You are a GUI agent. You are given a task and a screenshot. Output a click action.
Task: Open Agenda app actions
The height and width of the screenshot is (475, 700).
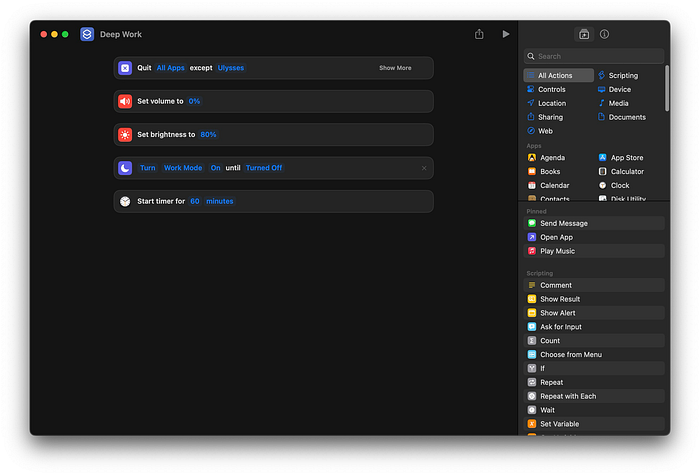(546, 158)
